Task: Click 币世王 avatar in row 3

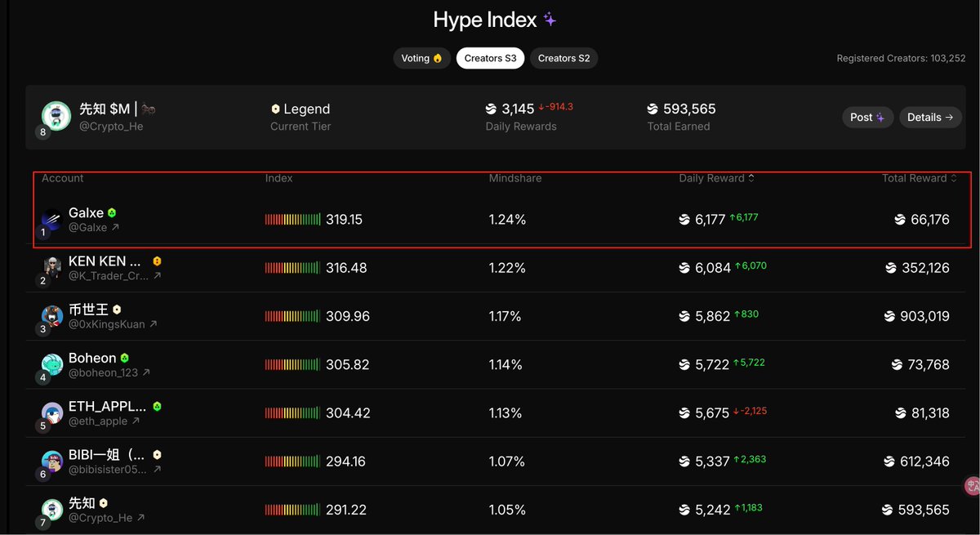Action: pyautogui.click(x=52, y=316)
